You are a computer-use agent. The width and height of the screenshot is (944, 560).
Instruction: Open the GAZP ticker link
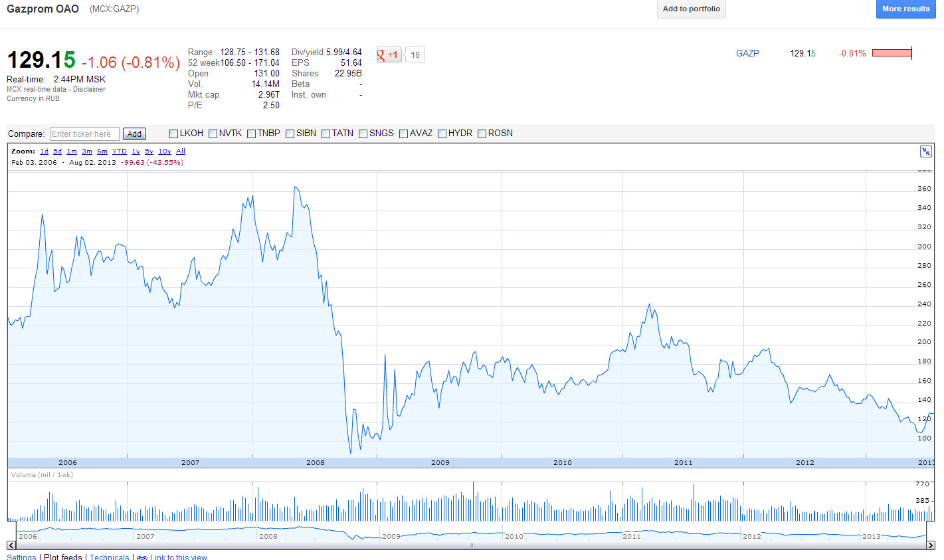point(747,53)
